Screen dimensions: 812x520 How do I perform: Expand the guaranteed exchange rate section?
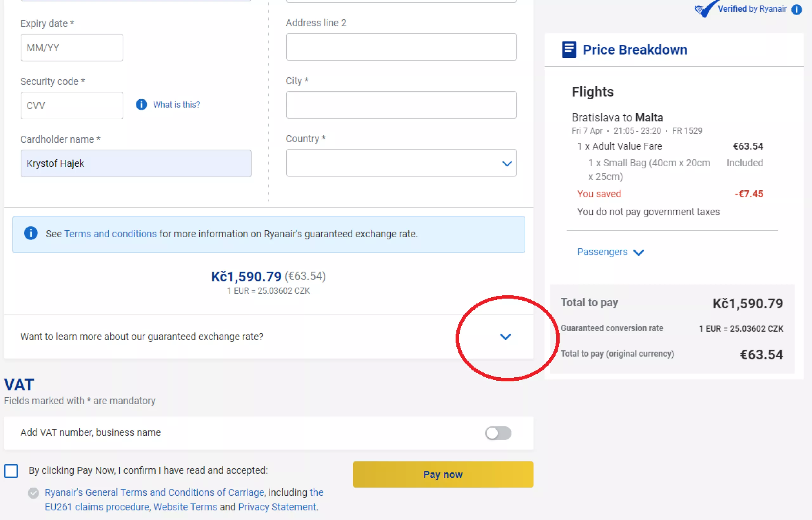505,337
